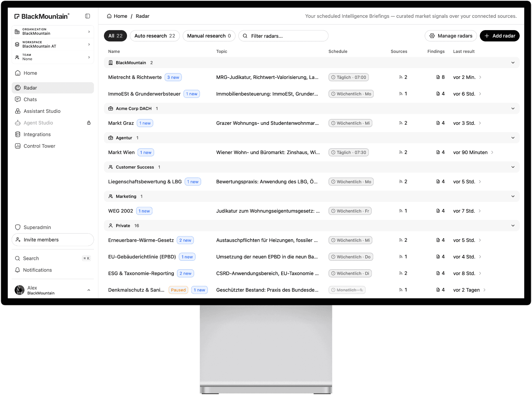
Task: Expand the Organization BlackMountain selector
Action: [53, 32]
